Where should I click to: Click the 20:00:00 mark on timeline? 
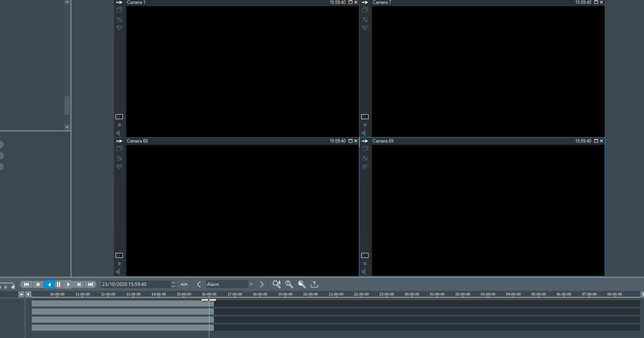(310, 294)
